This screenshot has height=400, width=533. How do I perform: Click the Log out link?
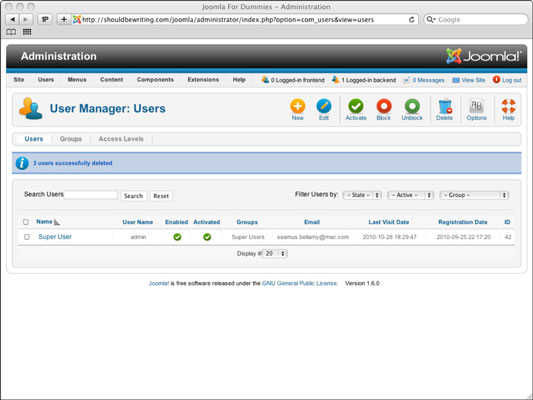(507, 80)
